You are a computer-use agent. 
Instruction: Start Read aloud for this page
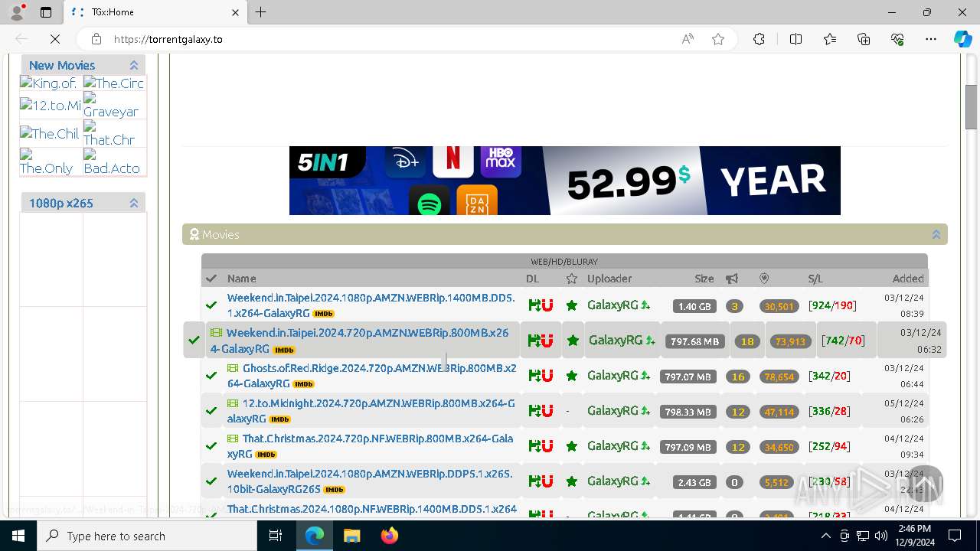(688, 39)
